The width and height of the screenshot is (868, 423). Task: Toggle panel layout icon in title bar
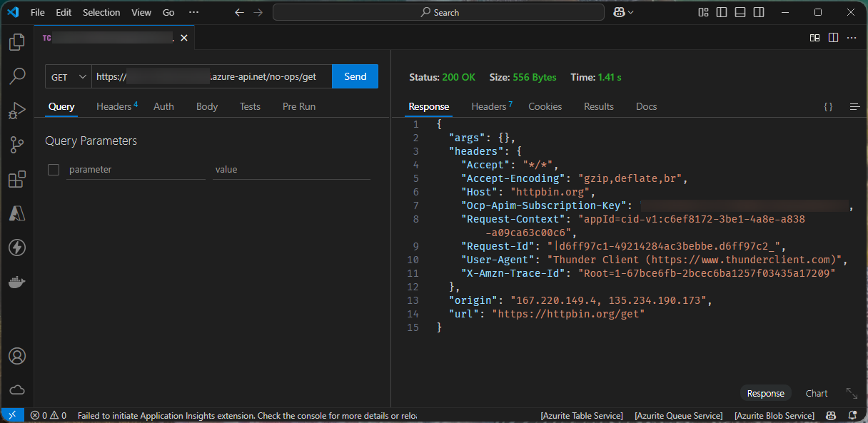click(x=740, y=12)
